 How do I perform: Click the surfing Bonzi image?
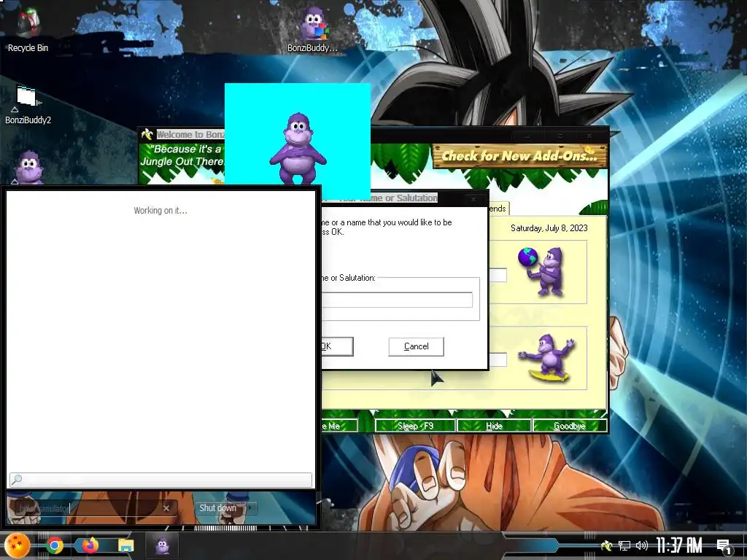pyautogui.click(x=549, y=358)
